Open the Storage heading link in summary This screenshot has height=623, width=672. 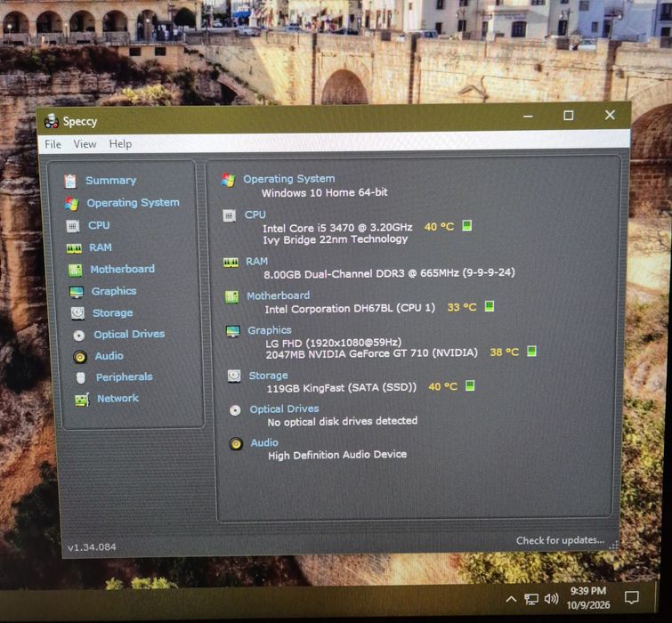tap(268, 376)
